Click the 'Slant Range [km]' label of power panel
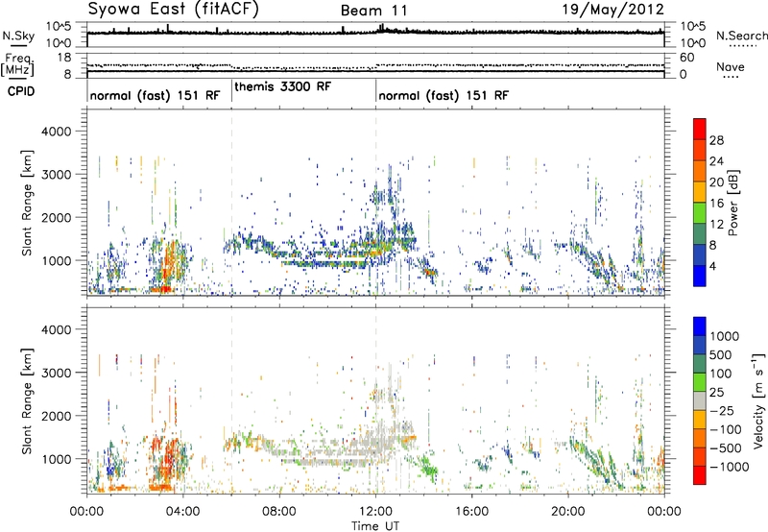 (x=27, y=203)
